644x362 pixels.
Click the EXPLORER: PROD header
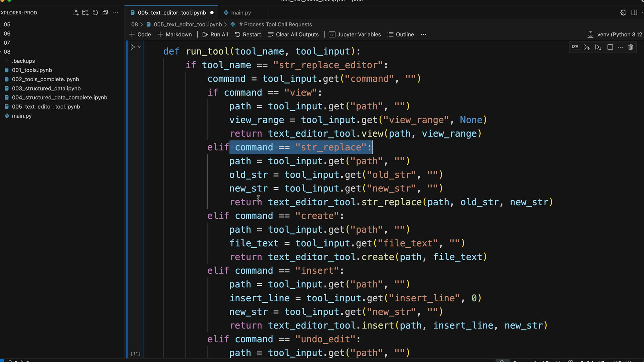click(x=18, y=13)
